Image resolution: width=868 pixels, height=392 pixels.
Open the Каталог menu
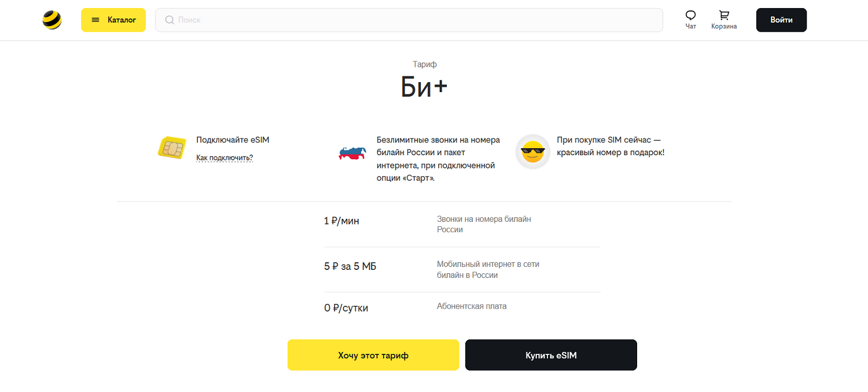[113, 20]
